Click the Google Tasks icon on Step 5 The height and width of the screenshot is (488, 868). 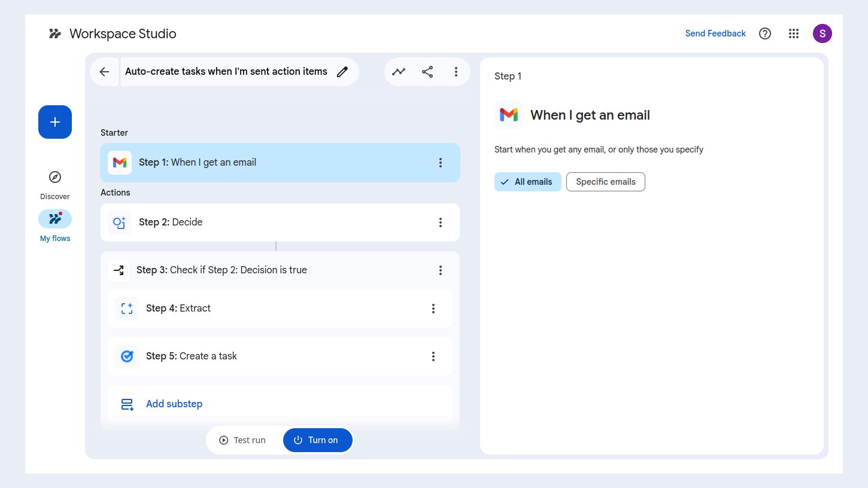click(x=127, y=356)
